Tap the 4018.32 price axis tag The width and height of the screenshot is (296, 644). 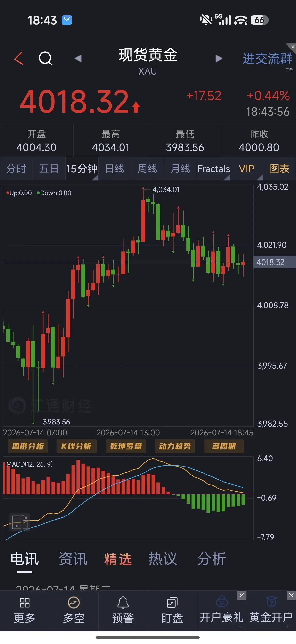pyautogui.click(x=274, y=262)
